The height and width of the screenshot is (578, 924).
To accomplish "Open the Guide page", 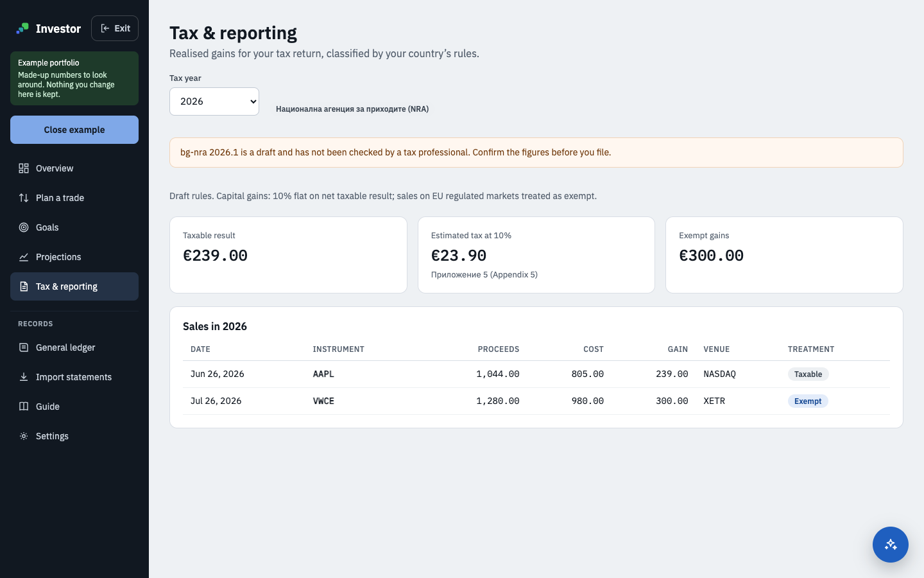I will (x=74, y=407).
